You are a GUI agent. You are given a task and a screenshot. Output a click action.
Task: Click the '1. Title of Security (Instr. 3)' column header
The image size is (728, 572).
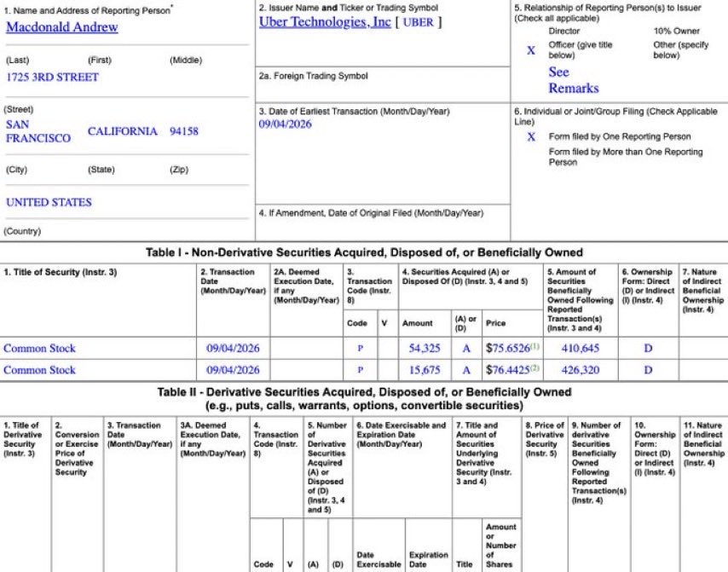pos(61,272)
